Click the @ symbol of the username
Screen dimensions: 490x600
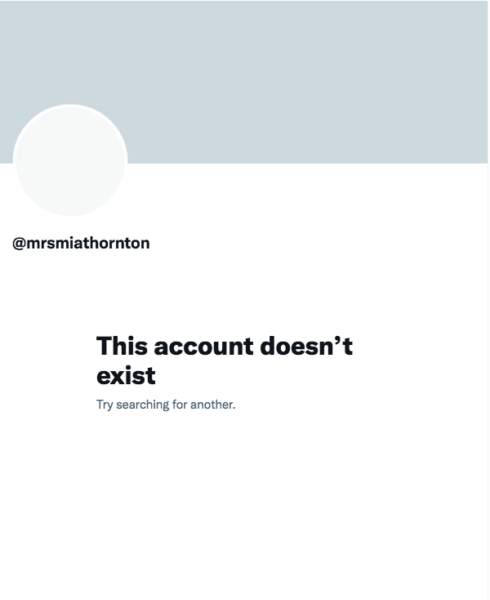click(19, 244)
